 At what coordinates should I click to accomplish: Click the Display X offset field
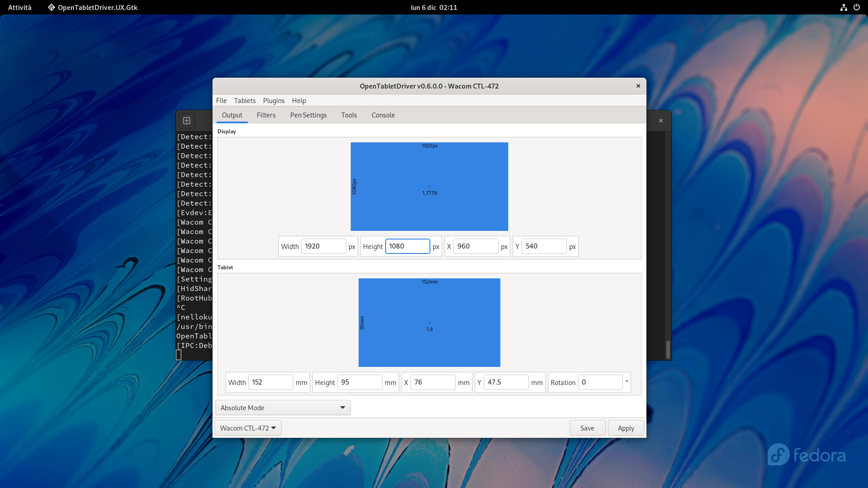click(476, 246)
